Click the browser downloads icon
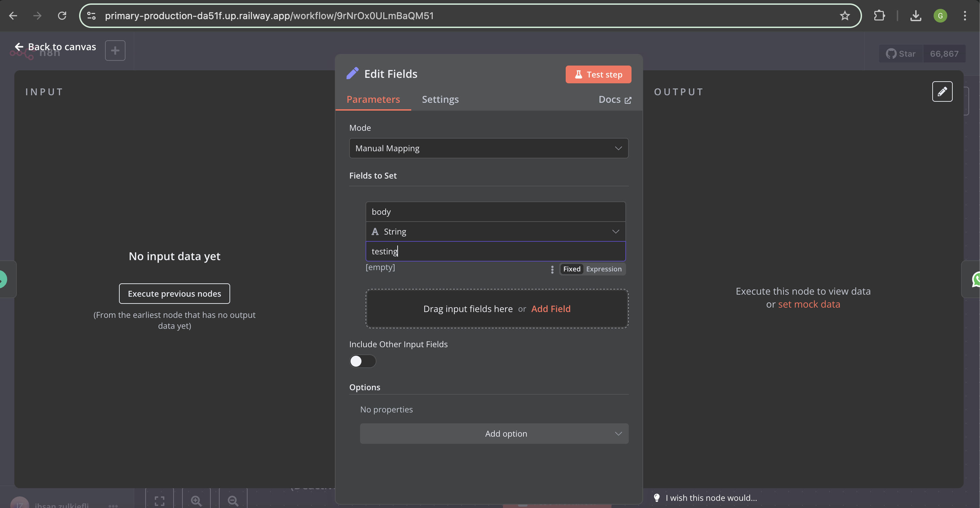The width and height of the screenshot is (980, 508). (915, 16)
